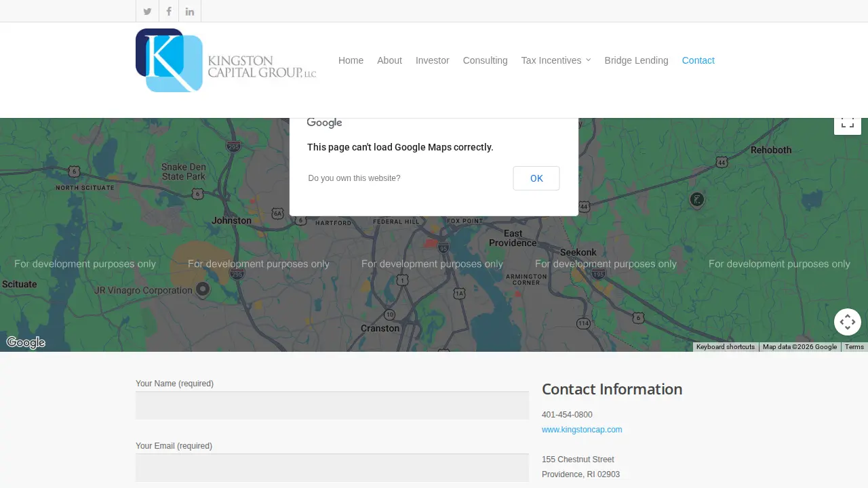Expand the Tax Incentives dropdown menu
The height and width of the screenshot is (488, 868).
coord(556,60)
